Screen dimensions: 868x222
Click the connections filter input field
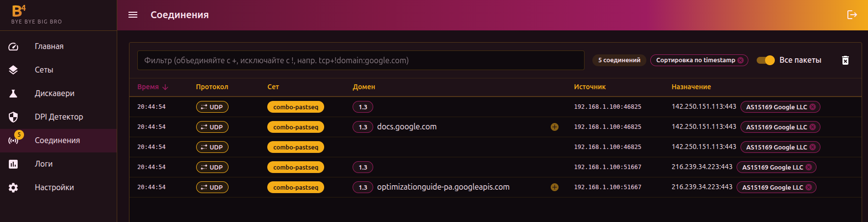click(x=360, y=60)
